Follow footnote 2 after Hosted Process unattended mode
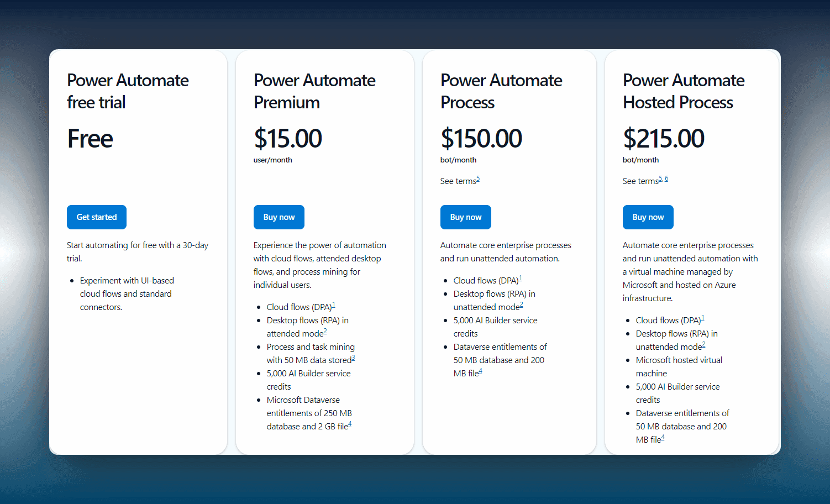Viewport: 830px width, 504px height. click(704, 345)
